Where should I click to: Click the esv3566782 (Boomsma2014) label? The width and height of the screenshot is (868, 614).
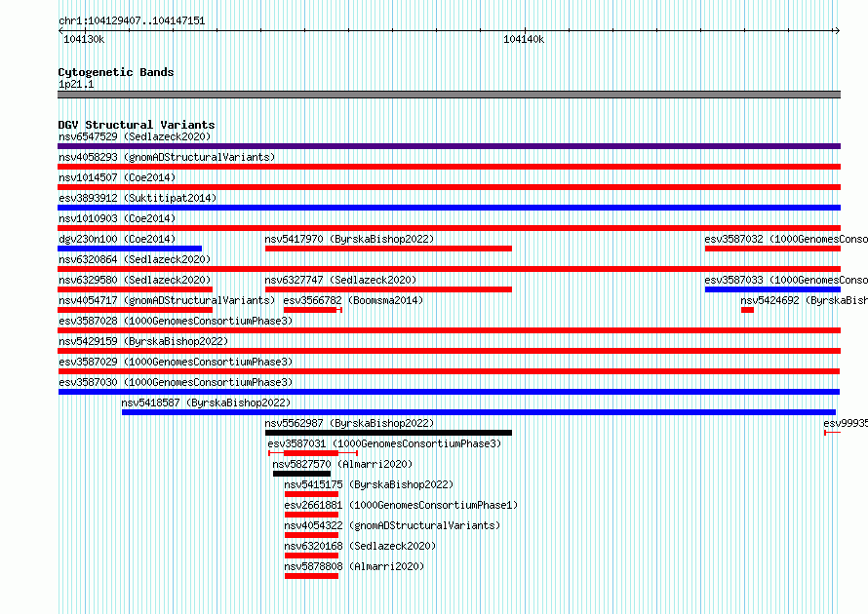tap(353, 300)
